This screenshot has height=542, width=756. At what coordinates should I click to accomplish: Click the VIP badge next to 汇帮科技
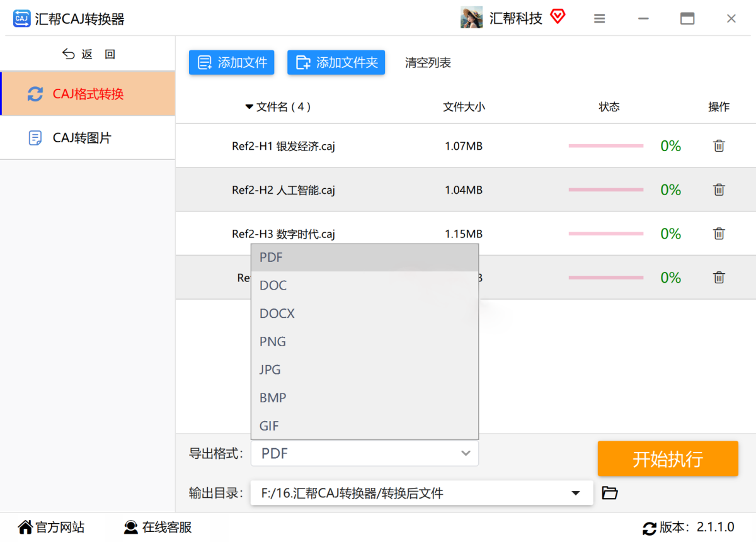[558, 17]
